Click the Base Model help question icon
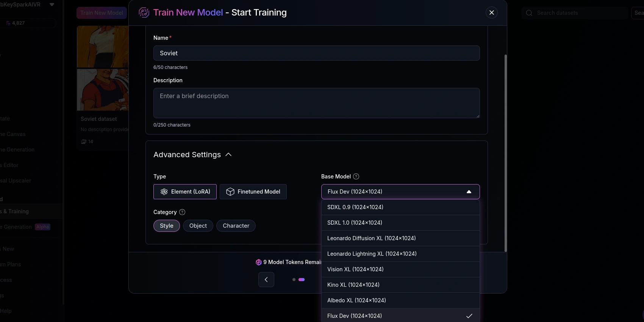 356,177
